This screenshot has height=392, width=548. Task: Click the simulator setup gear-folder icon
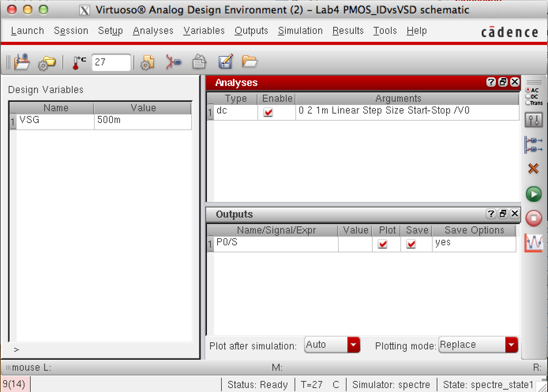[47, 63]
